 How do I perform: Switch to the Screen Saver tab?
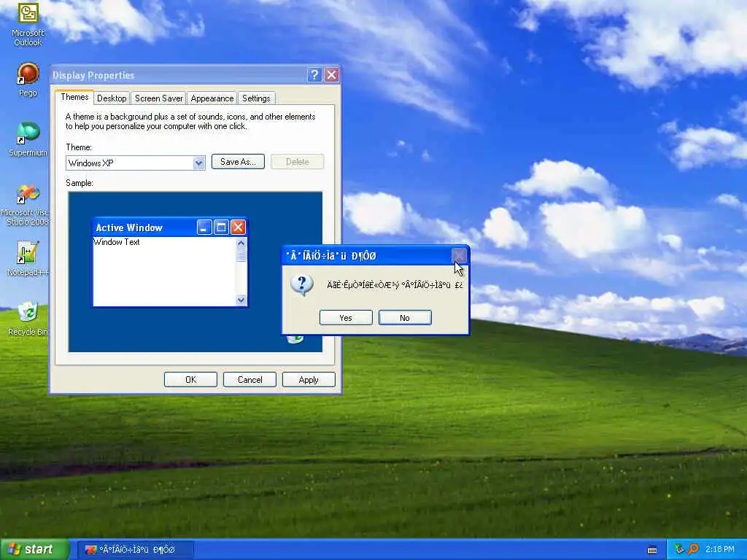coord(158,98)
